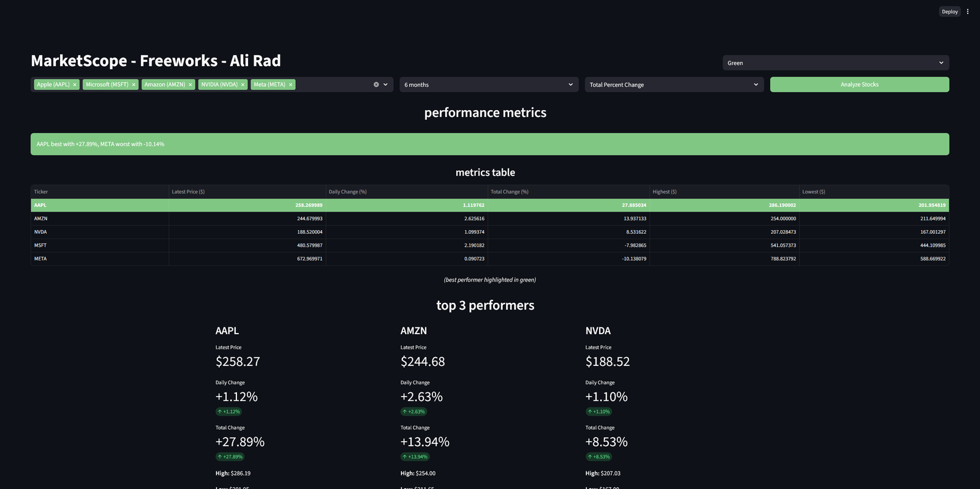The width and height of the screenshot is (980, 489).
Task: Click the 672.969971 price cell
Action: [247, 259]
